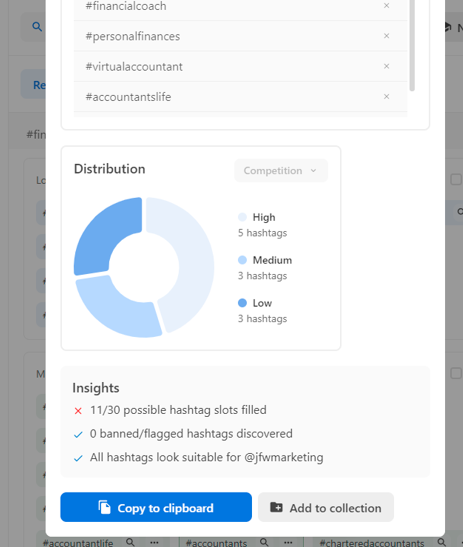Open more options for #accountants

point(288,542)
